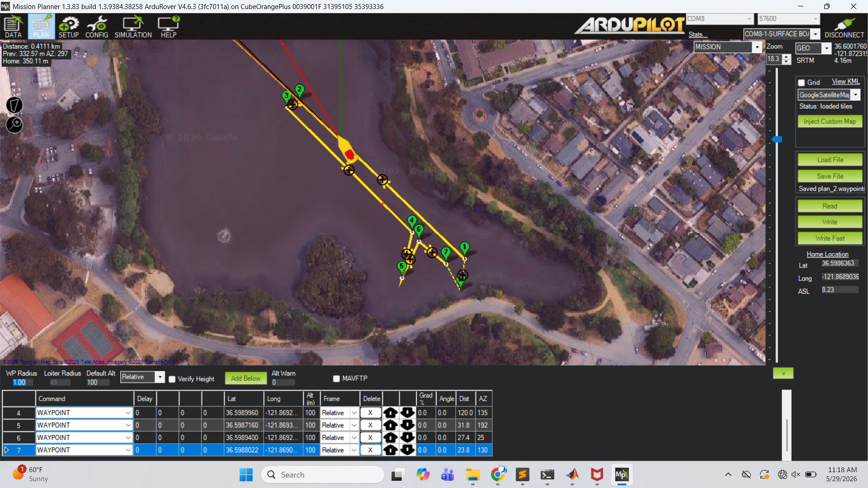Move waypoint 5 down with arrow

click(x=407, y=425)
